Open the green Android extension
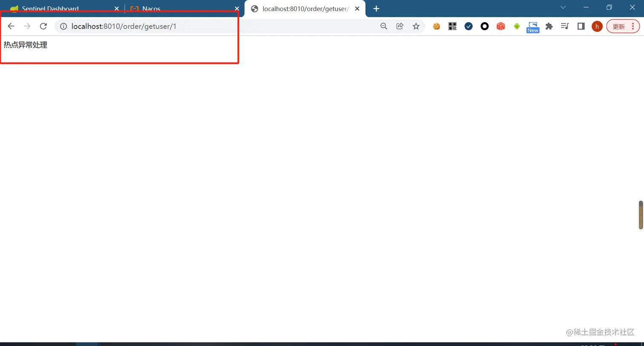 click(x=517, y=26)
